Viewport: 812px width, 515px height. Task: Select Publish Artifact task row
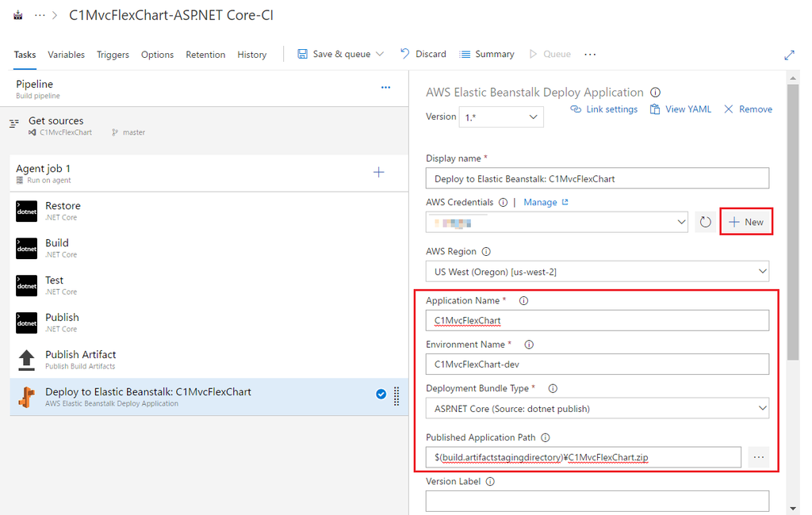(209, 360)
